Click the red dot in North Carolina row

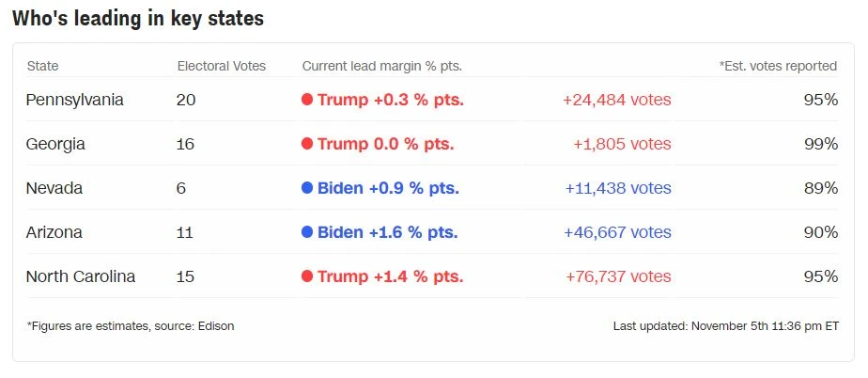[307, 276]
